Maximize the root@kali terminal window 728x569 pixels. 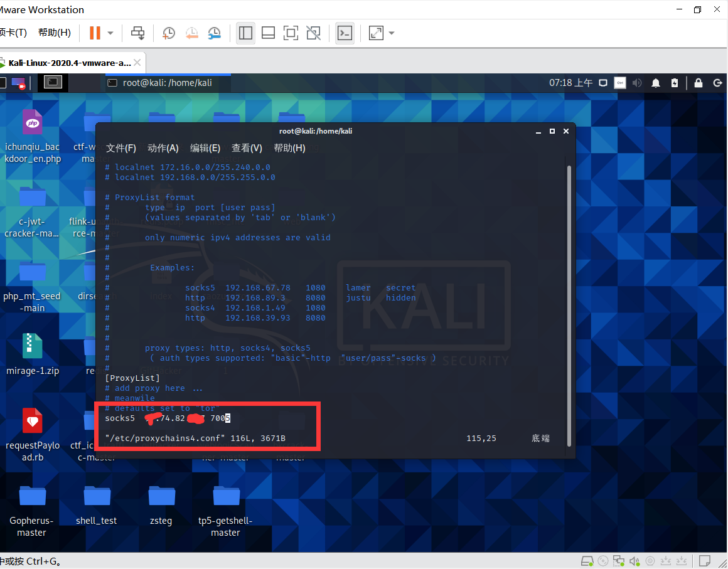pyautogui.click(x=552, y=131)
